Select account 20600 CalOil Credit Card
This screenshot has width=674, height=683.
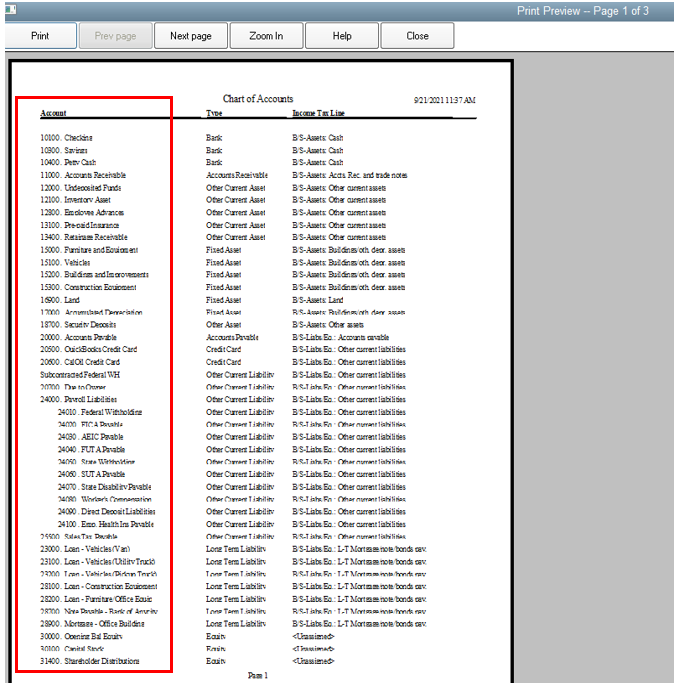click(x=80, y=362)
